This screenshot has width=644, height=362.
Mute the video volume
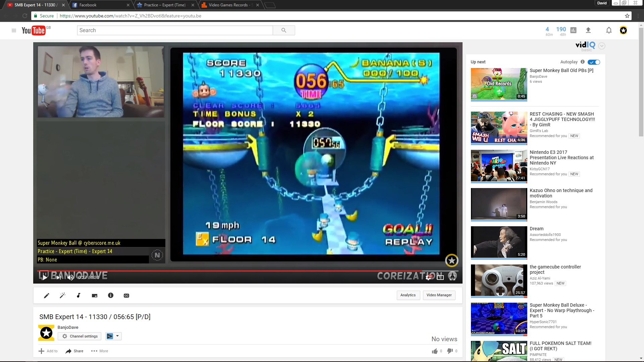coord(70,277)
